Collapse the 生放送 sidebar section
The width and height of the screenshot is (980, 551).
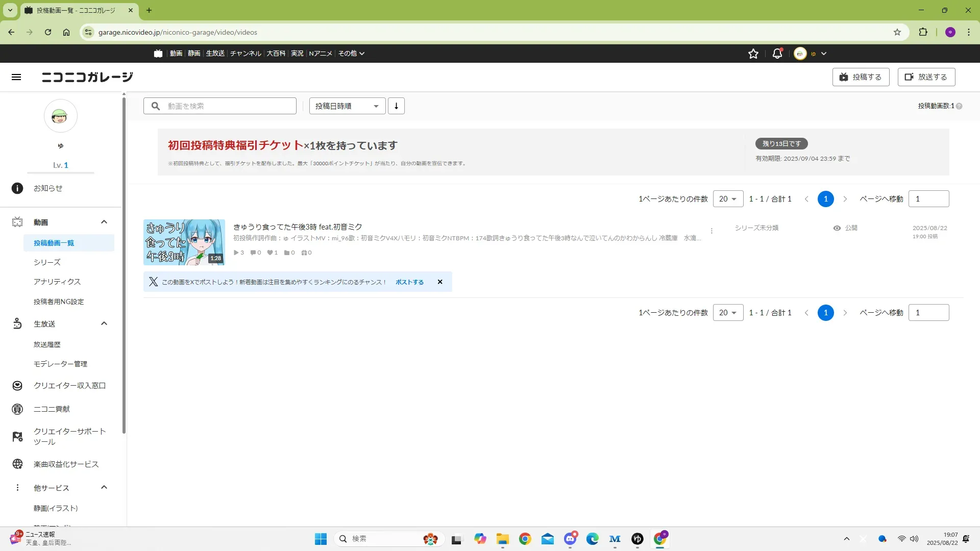point(104,323)
